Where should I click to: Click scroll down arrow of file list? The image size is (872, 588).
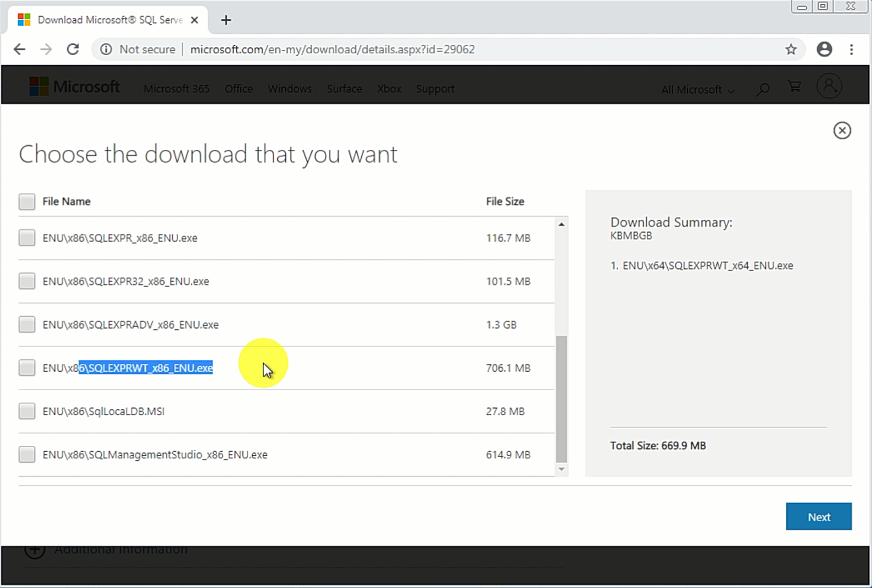(x=561, y=469)
